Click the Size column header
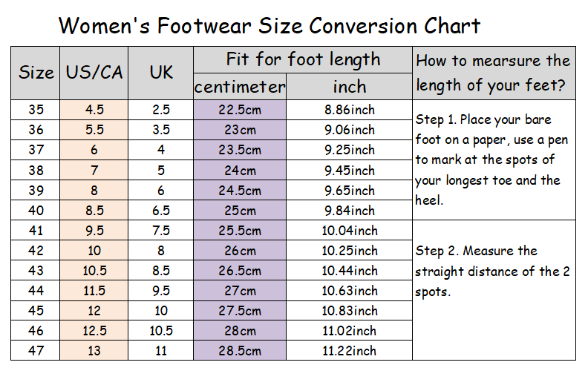Screen dimensions: 588x365 36,73
